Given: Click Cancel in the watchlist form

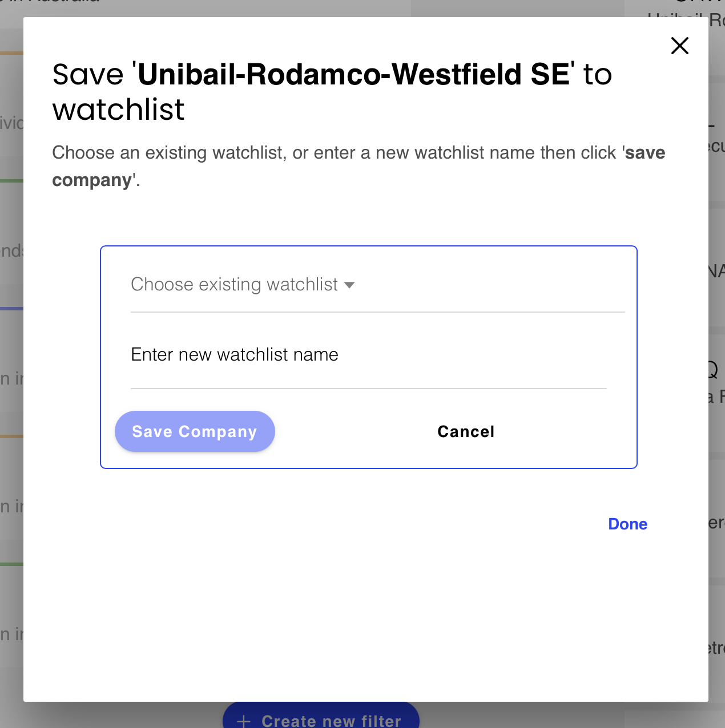Looking at the screenshot, I should (x=466, y=431).
